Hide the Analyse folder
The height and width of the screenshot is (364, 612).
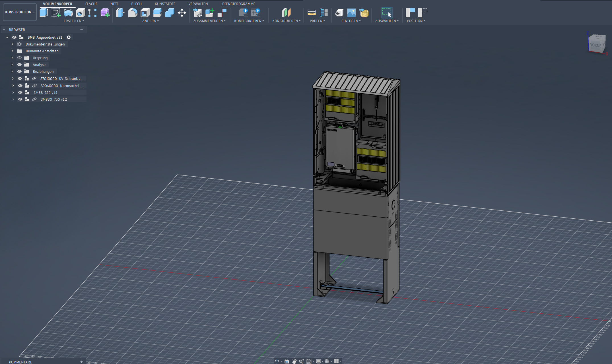click(x=19, y=65)
